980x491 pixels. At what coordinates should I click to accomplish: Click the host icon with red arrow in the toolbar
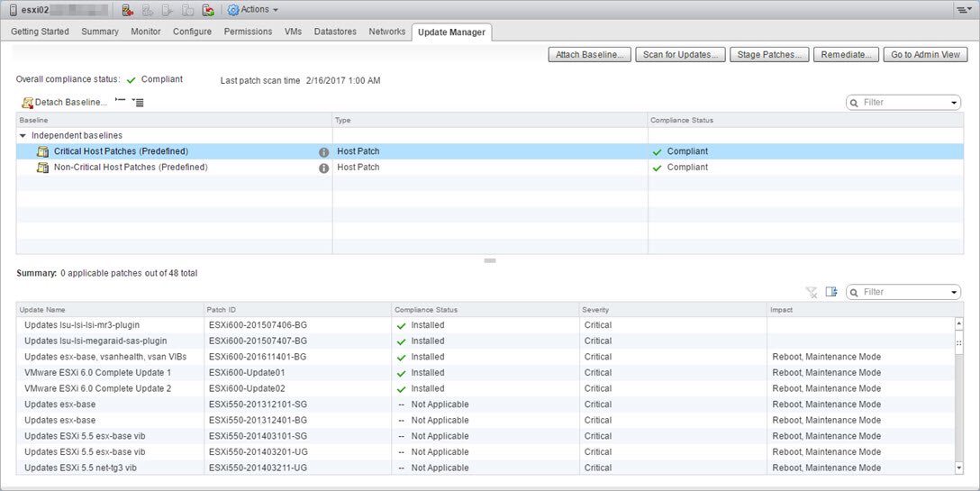coord(128,10)
